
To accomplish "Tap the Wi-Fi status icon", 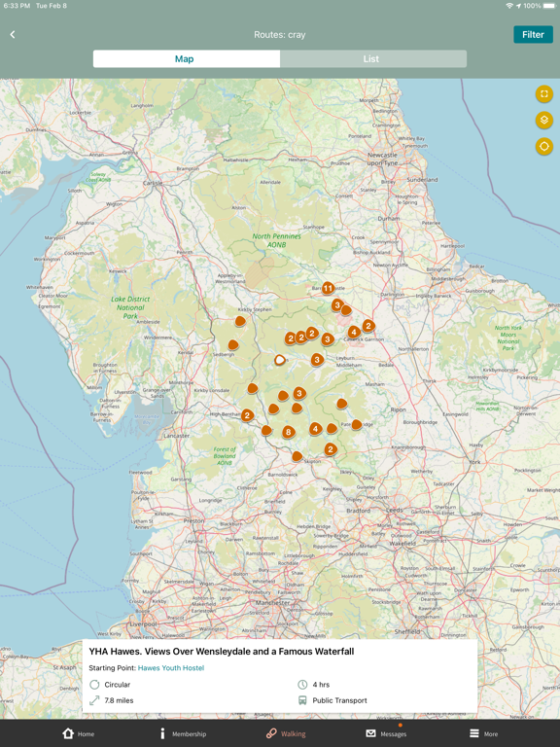I will click(x=509, y=6).
